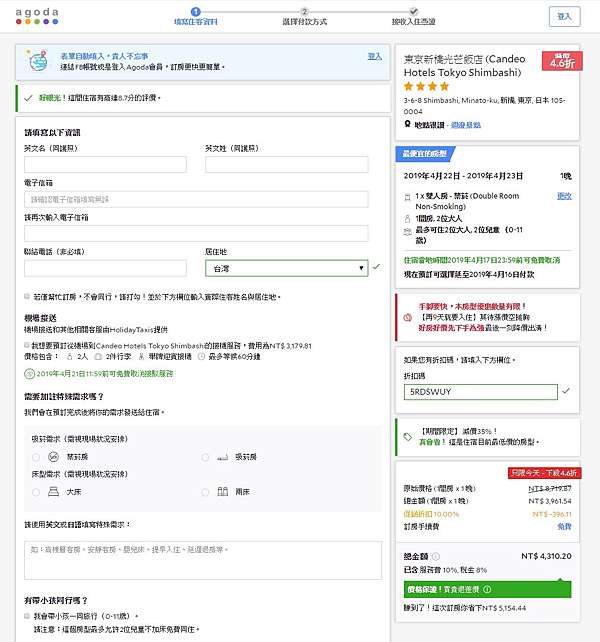Screen dimensions: 600x642
Task: Click the person icon beside 1間房 2位大人
Action: (408, 219)
